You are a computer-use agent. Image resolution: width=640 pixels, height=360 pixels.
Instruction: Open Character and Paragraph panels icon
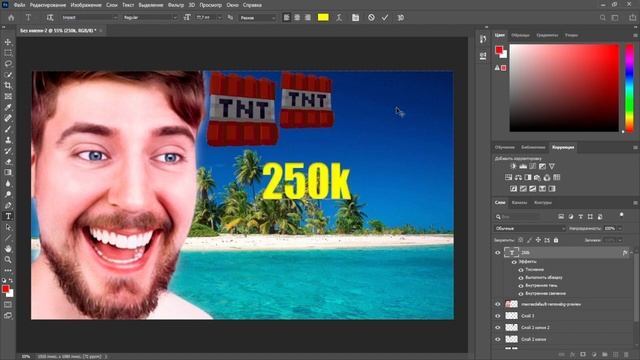(355, 18)
